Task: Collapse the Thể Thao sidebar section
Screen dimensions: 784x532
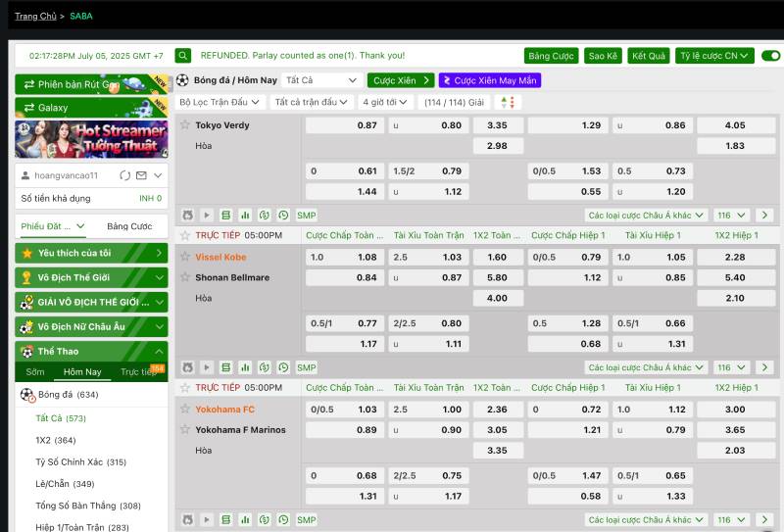Action: 160,352
